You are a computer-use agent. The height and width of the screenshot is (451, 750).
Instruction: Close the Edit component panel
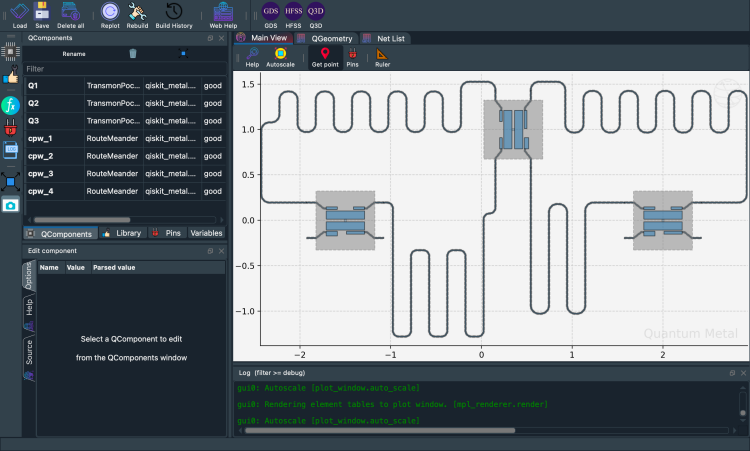pos(221,251)
